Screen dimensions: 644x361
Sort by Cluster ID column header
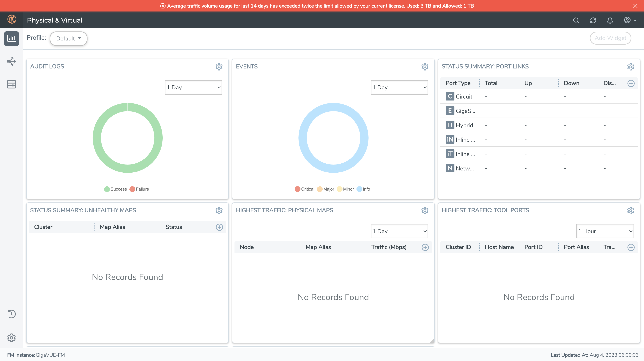click(x=458, y=247)
